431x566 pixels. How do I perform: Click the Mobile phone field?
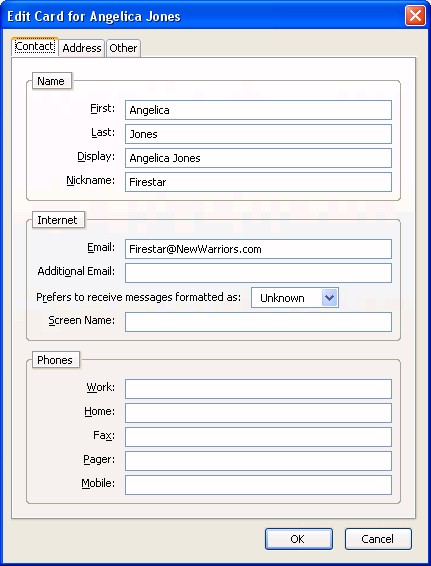tap(258, 485)
